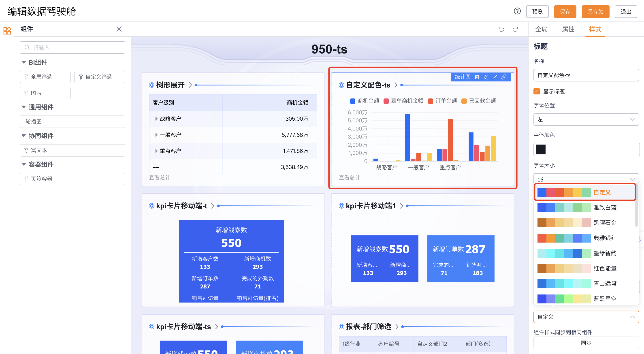Collapse the 通用组件 section
Viewport: 644px width, 354px height.
tap(23, 107)
